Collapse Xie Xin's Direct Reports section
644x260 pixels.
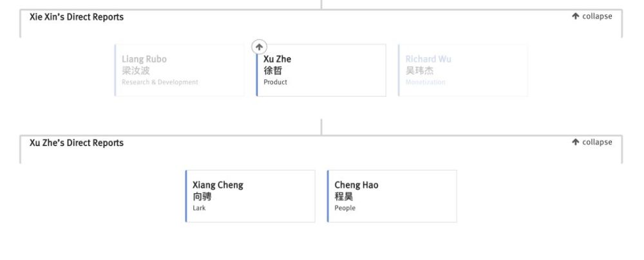592,16
